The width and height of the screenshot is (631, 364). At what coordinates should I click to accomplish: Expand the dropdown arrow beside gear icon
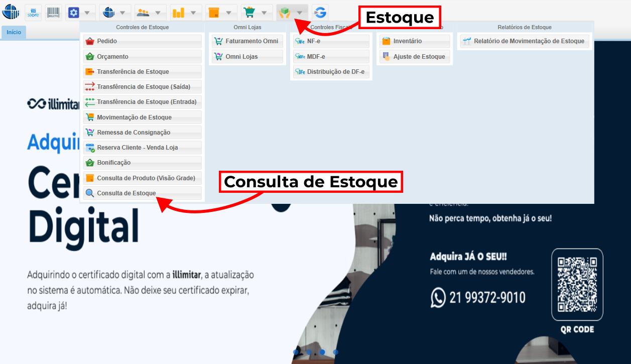(87, 13)
